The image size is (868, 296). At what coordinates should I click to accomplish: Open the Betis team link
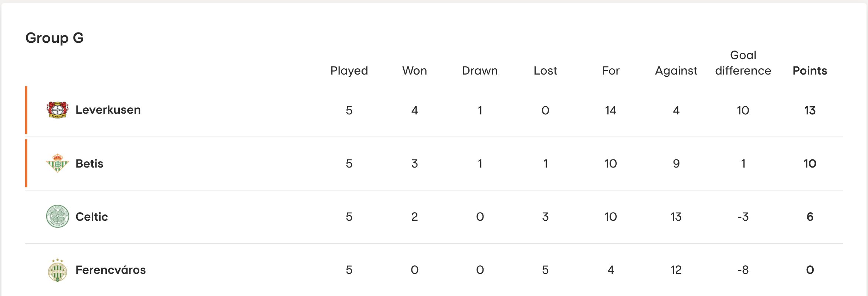(89, 164)
